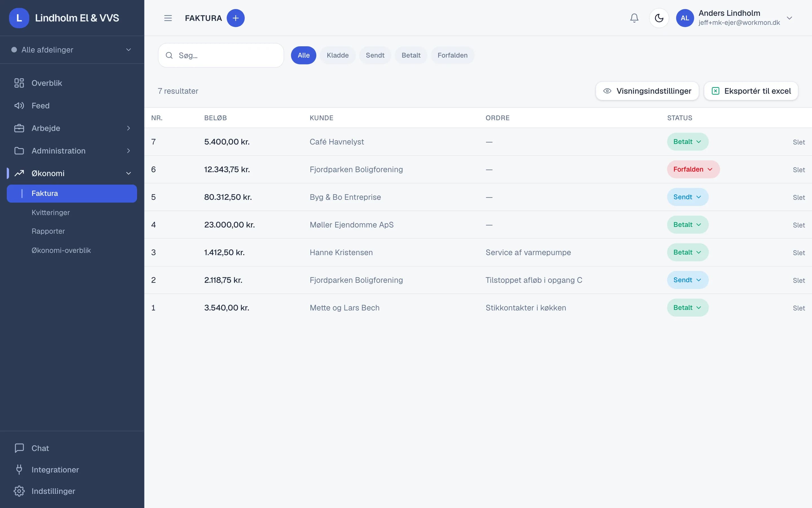Open status dropdown for invoice 5
The height and width of the screenshot is (508, 812).
[687, 197]
